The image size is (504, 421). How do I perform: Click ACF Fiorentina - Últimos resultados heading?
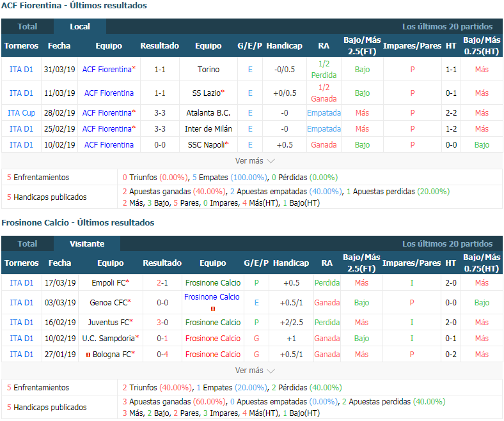coord(74,6)
